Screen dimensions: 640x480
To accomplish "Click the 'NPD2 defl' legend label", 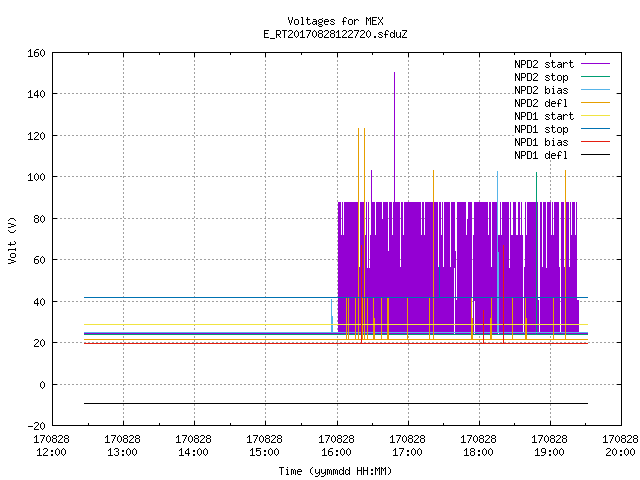I will pos(541,103).
